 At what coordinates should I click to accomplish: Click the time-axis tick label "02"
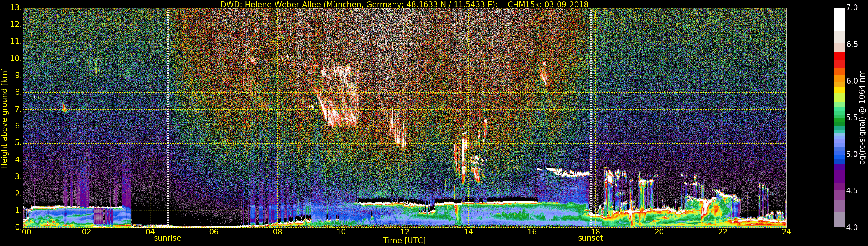[86, 232]
